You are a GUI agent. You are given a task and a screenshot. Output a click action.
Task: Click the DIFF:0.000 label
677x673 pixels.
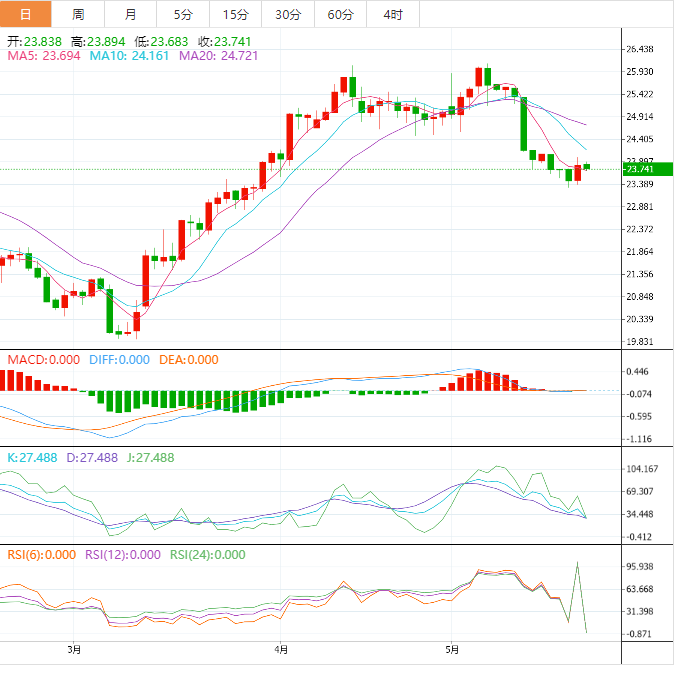[x=120, y=360]
